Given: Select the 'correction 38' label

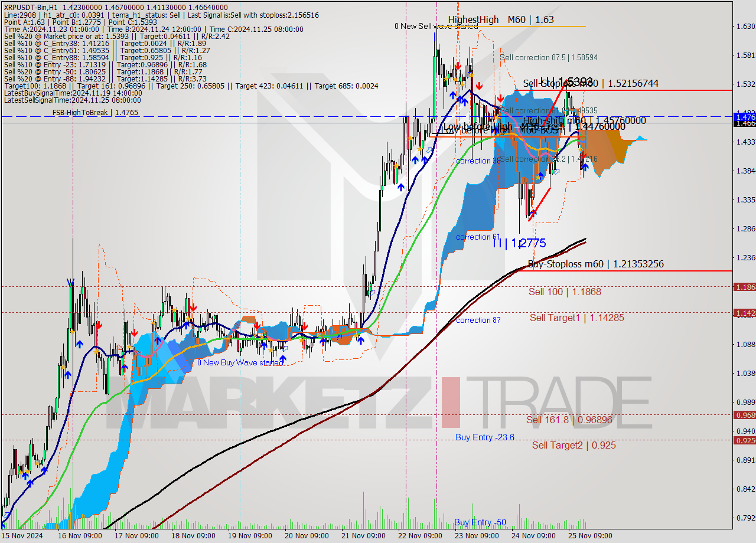Looking at the screenshot, I should (478, 161).
